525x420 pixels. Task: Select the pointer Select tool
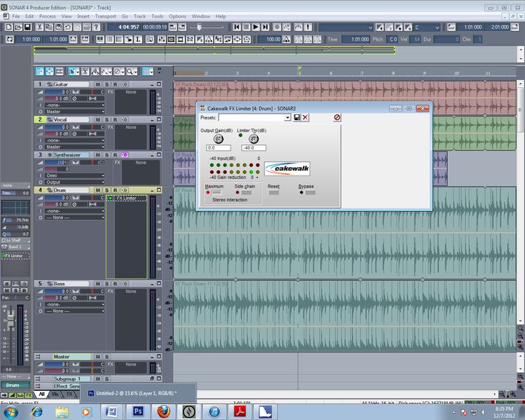point(71,71)
